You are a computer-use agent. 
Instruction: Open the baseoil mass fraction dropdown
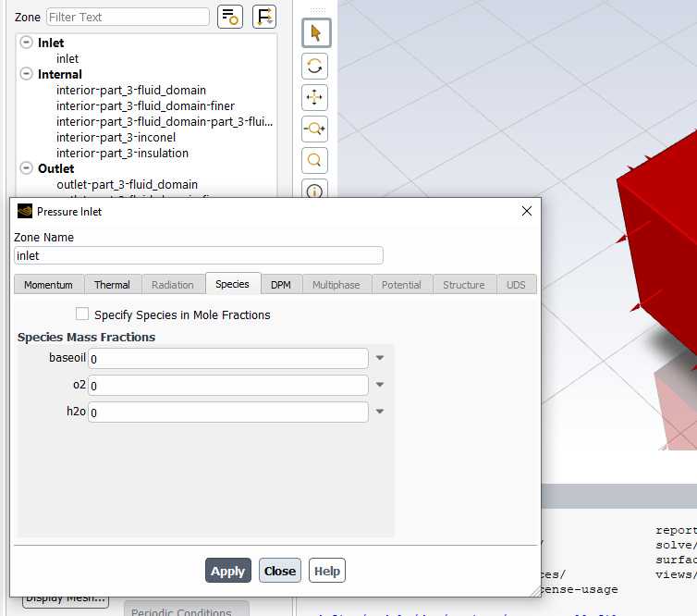click(x=379, y=358)
